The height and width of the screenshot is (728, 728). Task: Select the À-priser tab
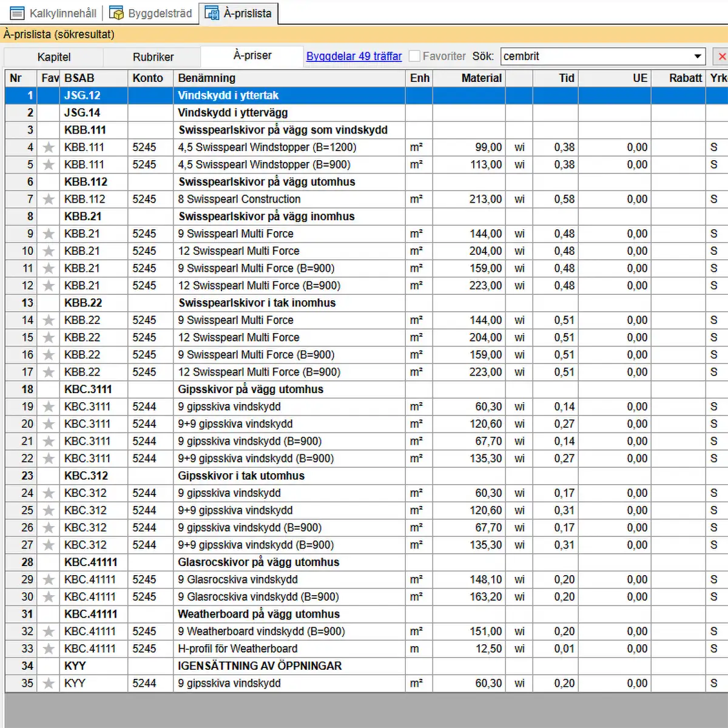click(252, 56)
